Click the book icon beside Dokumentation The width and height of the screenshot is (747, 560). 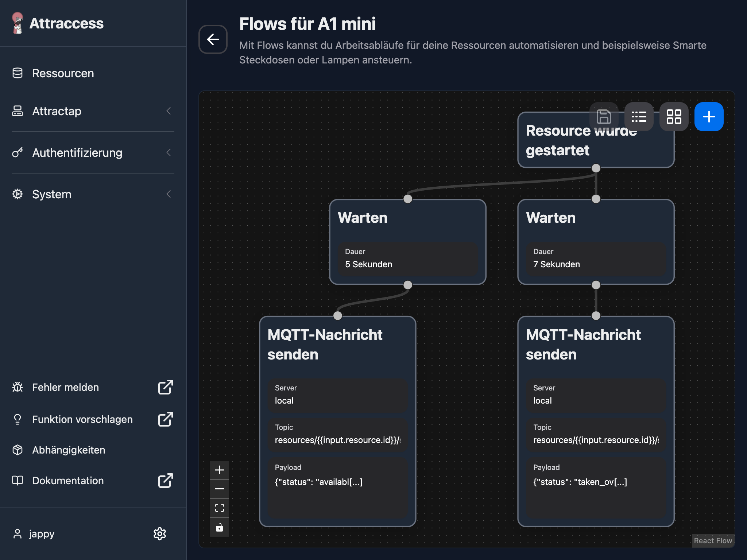(18, 481)
